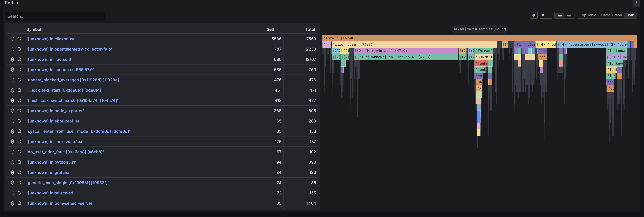Select the 'ThreadP' flame graph bar
644x217 pixels.
[x=484, y=51]
